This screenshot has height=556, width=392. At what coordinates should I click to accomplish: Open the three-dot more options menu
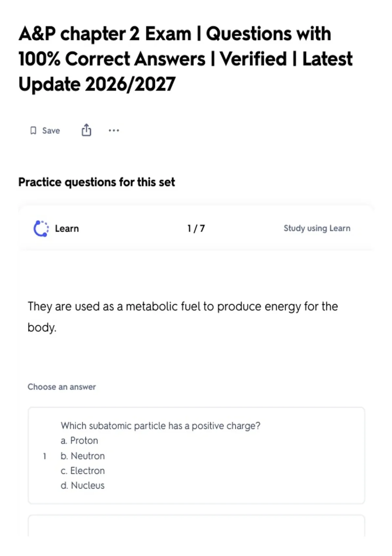coord(114,130)
